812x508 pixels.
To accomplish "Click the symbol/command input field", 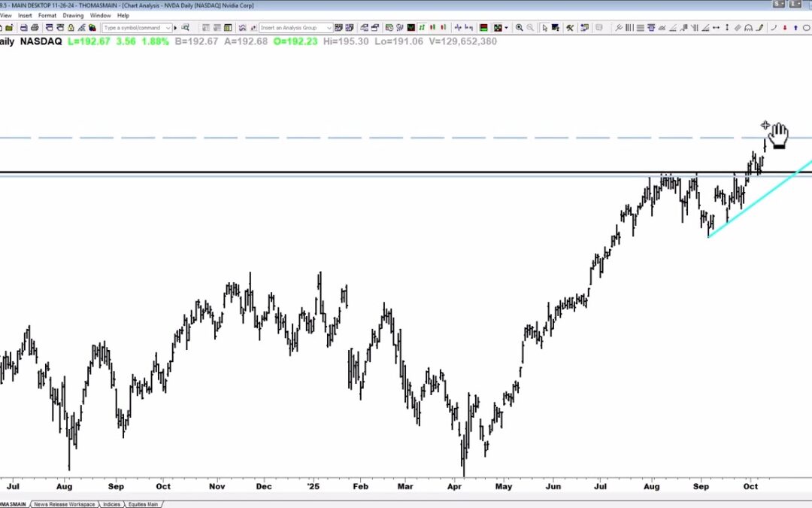I will point(132,28).
